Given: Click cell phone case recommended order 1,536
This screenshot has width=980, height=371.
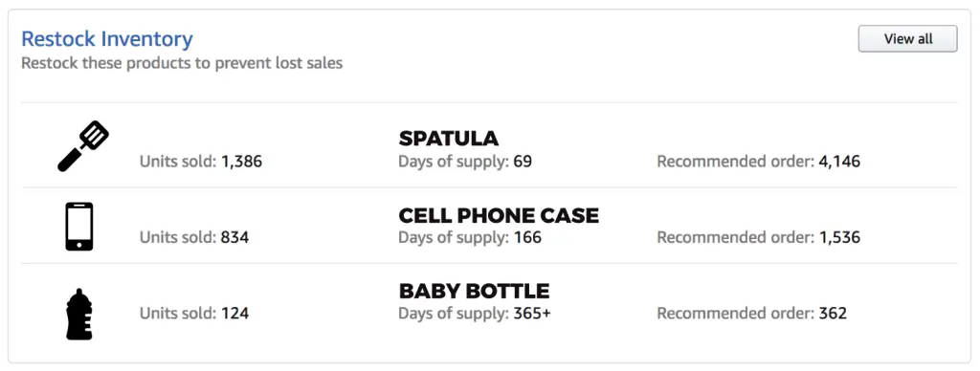Looking at the screenshot, I should pyautogui.click(x=839, y=237).
